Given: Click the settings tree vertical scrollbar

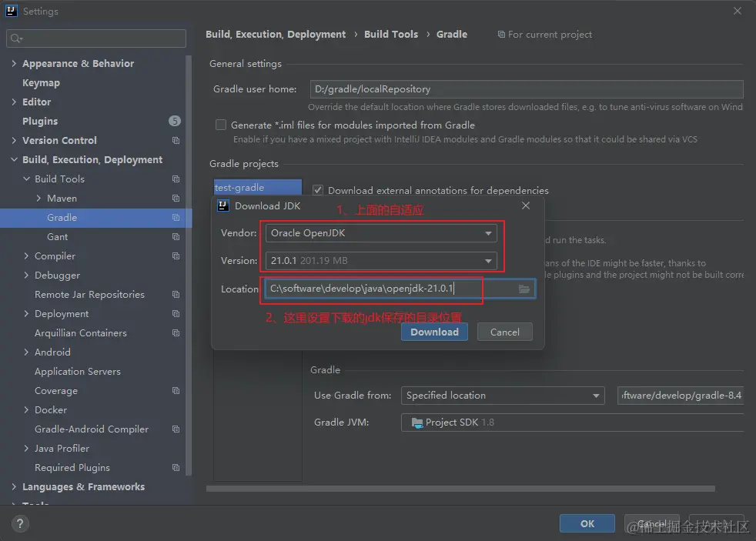Looking at the screenshot, I should (x=189, y=265).
